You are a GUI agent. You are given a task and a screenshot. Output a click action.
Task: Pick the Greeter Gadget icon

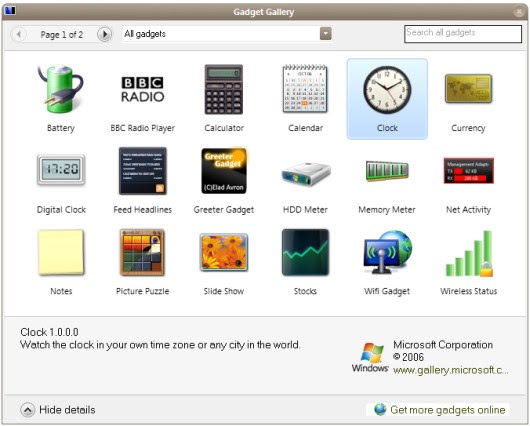point(224,171)
